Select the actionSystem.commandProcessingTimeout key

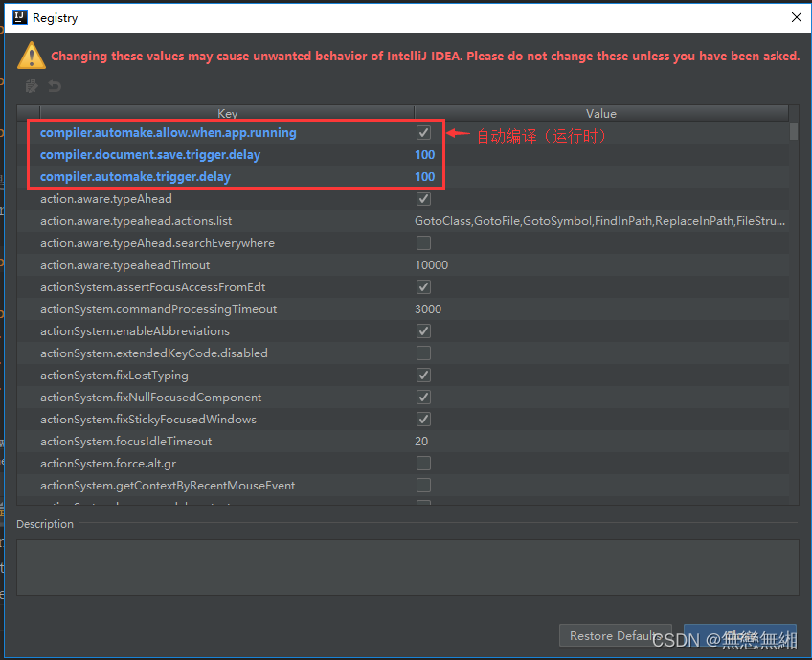[158, 309]
